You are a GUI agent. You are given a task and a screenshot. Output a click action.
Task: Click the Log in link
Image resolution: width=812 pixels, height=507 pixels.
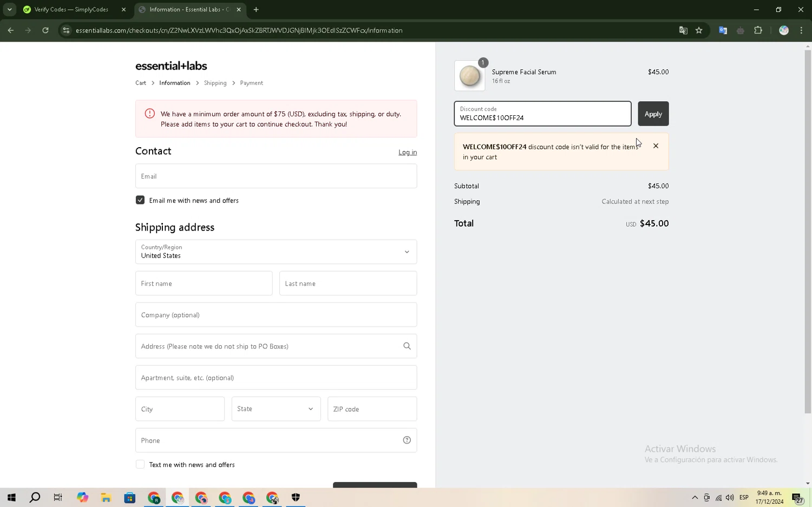[x=408, y=152]
